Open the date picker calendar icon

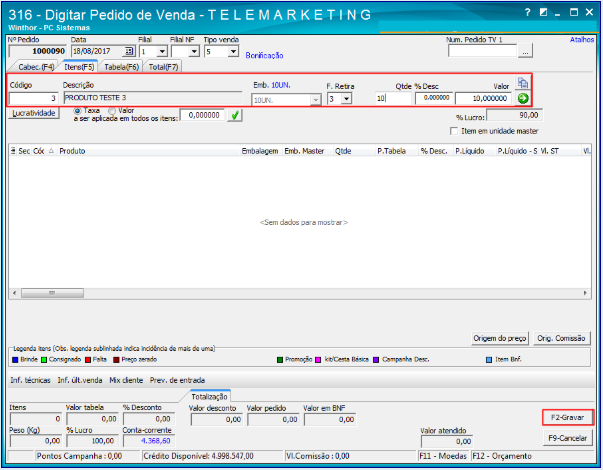(129, 51)
